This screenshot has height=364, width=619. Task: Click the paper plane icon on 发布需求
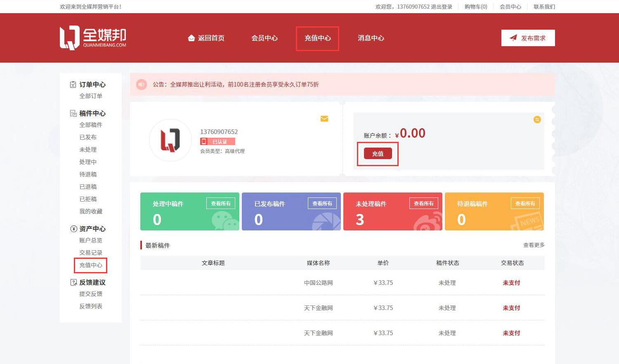(513, 38)
